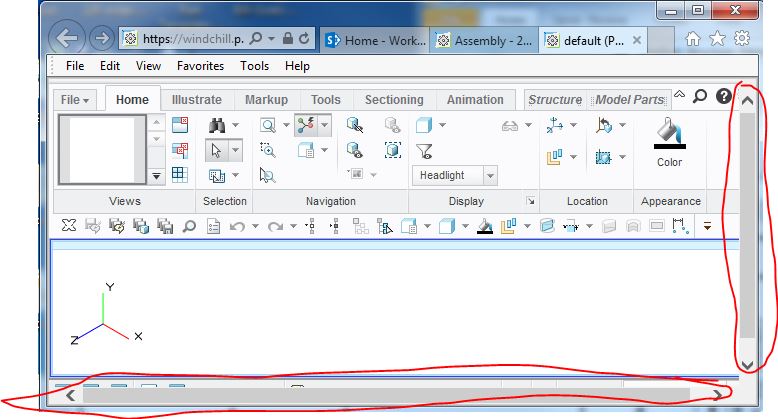Click the cube document properties icon
Image resolution: width=778 pixels, height=419 pixels.
(306, 150)
